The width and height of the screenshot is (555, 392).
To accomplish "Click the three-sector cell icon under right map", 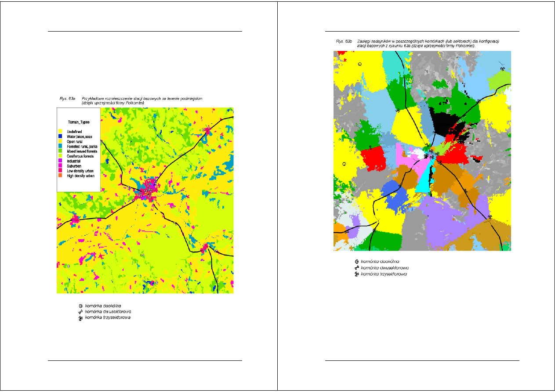I will [x=357, y=274].
